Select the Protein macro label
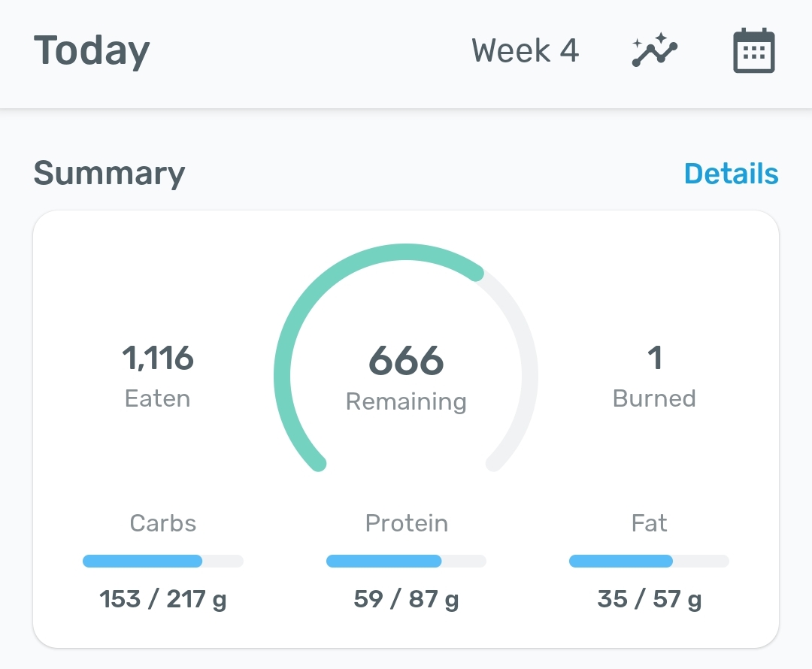 [x=406, y=523]
